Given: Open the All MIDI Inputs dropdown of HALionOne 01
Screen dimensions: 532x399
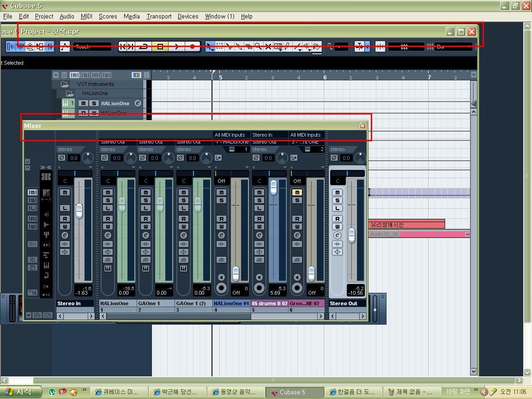Looking at the screenshot, I should click(231, 135).
